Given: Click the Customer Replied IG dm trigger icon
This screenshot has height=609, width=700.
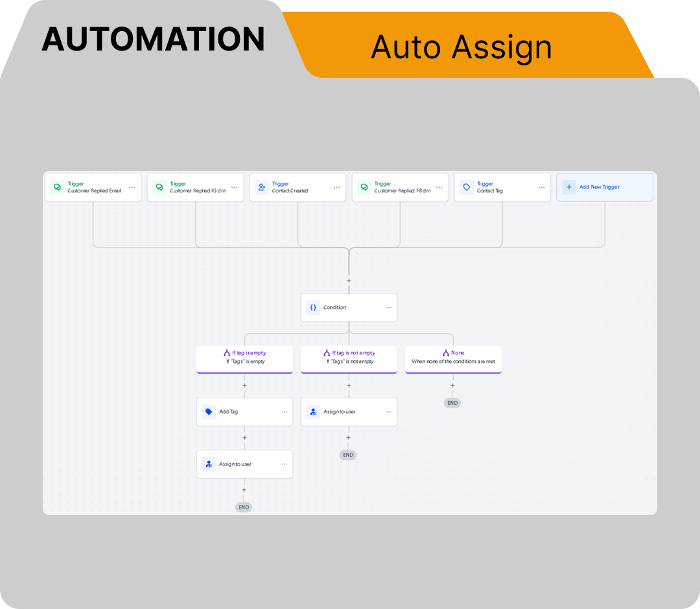Looking at the screenshot, I should (159, 187).
